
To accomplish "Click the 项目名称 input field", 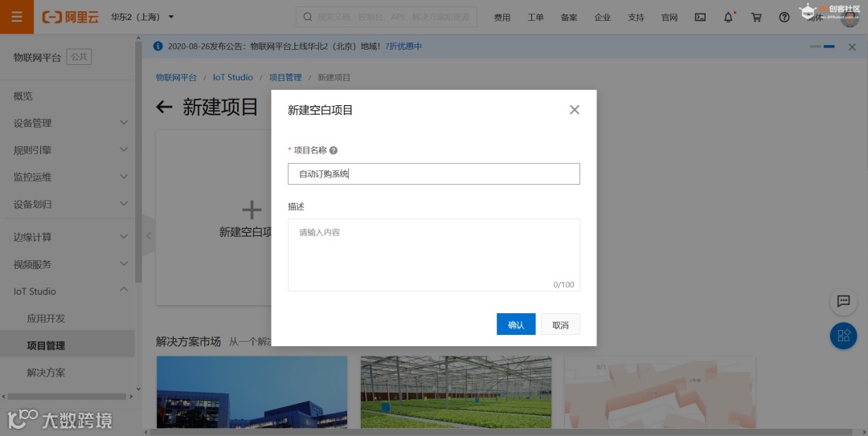I will click(433, 173).
